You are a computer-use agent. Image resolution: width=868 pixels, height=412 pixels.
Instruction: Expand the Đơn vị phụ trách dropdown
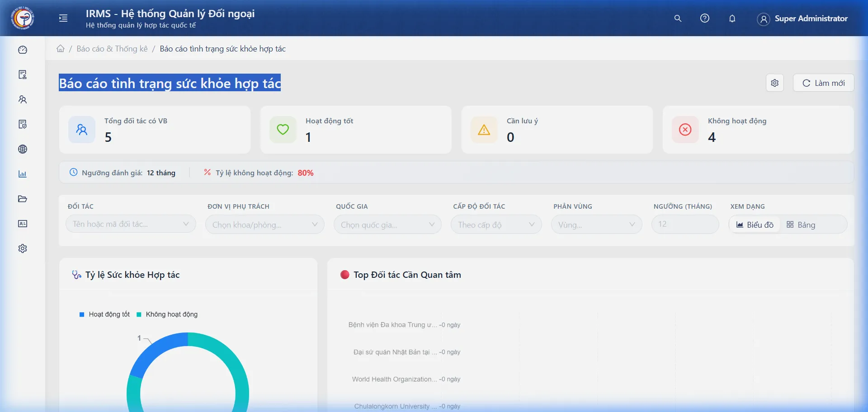pyautogui.click(x=264, y=225)
